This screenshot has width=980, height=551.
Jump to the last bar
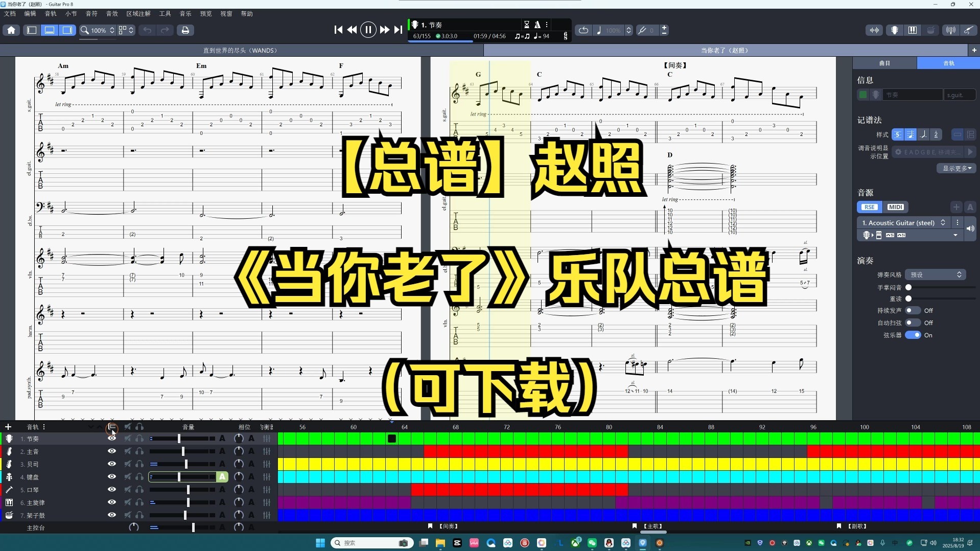click(398, 30)
